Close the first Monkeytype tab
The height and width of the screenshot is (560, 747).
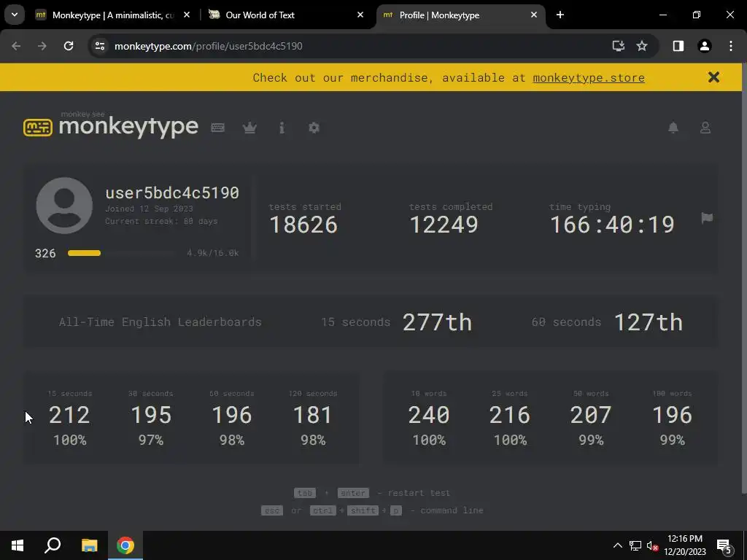[187, 15]
